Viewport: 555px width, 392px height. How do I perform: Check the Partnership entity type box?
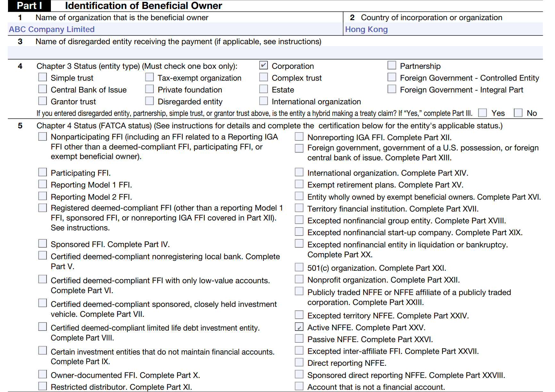coord(392,66)
